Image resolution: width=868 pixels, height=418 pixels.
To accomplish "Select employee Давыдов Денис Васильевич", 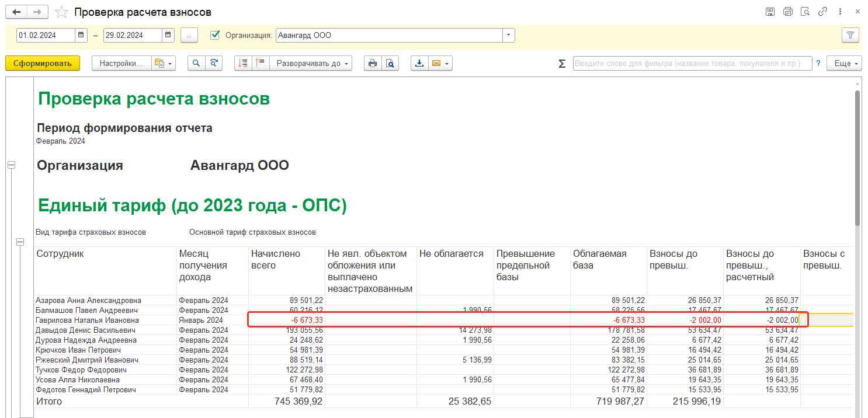I will tap(86, 330).
